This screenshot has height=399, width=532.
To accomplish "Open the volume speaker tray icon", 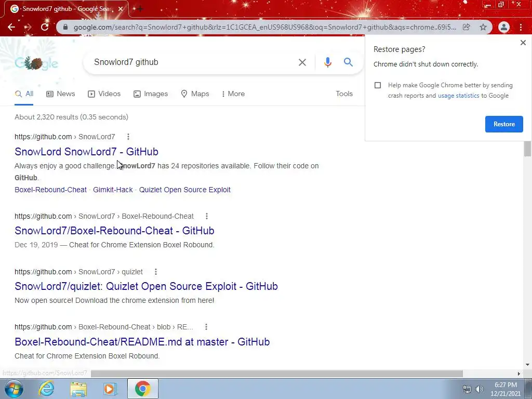I will click(x=479, y=389).
